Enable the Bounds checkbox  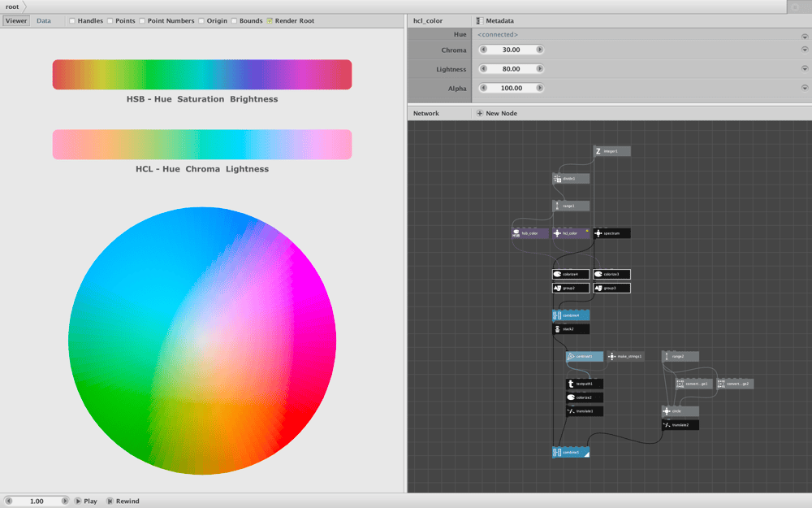[234, 21]
